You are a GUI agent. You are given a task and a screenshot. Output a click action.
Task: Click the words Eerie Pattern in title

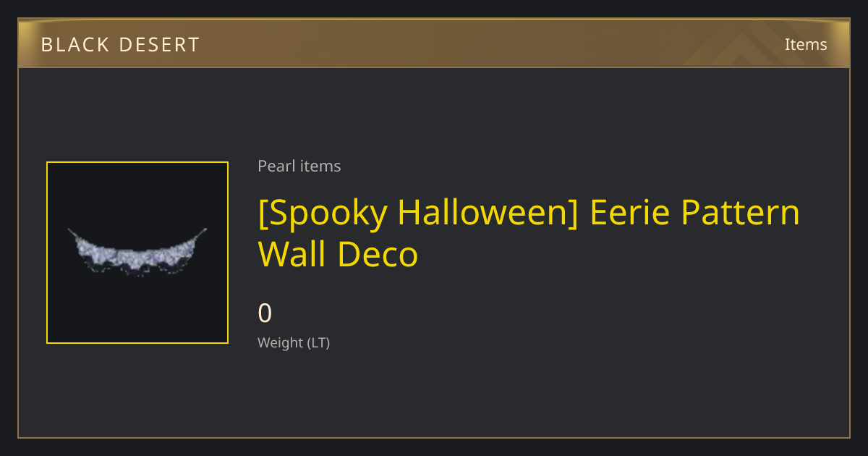[696, 212]
